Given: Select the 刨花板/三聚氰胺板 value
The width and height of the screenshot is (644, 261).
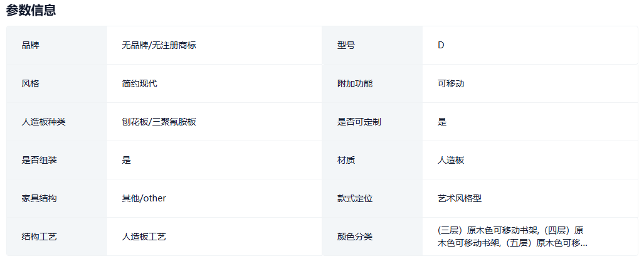Looking at the screenshot, I should [159, 122].
